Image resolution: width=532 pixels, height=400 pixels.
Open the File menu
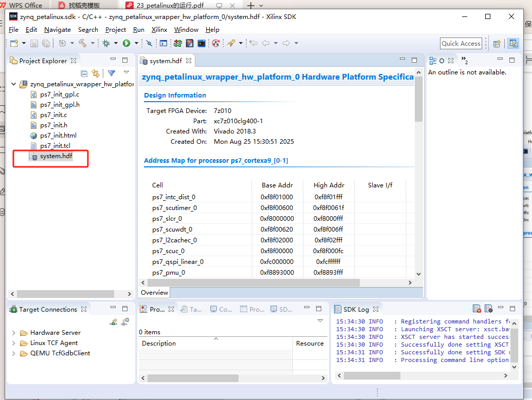tap(13, 30)
